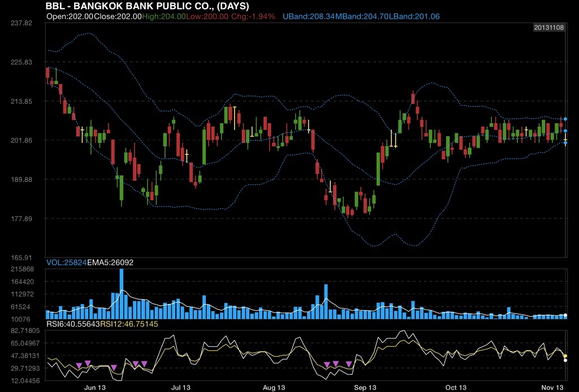Viewport: 579px width, 392px height.
Task: Click the RSI6:40.55643 readout
Action: coord(73,324)
